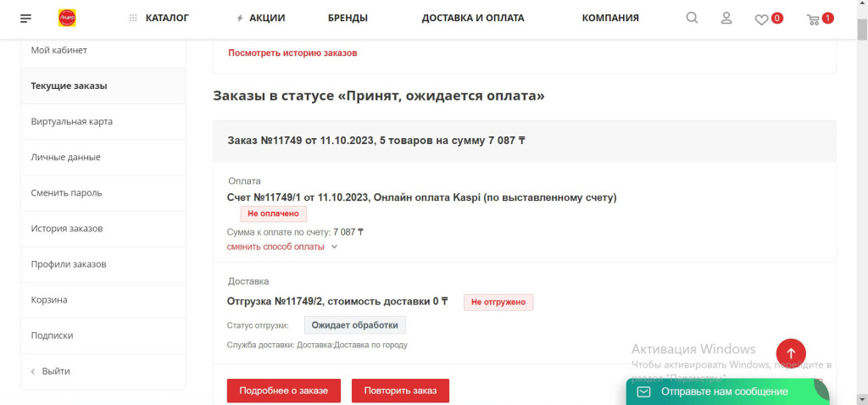Open Отправьте нам сообщение chat widget
This screenshot has width=868, height=405.
click(x=727, y=391)
